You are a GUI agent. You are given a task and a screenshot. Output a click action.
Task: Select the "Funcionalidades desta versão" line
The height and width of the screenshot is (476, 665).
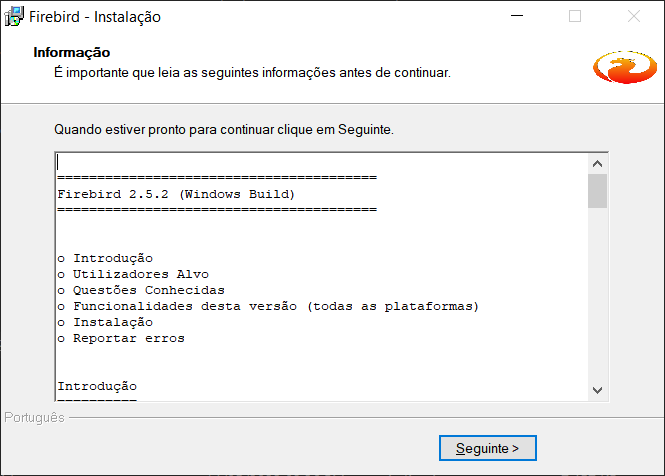point(268,306)
